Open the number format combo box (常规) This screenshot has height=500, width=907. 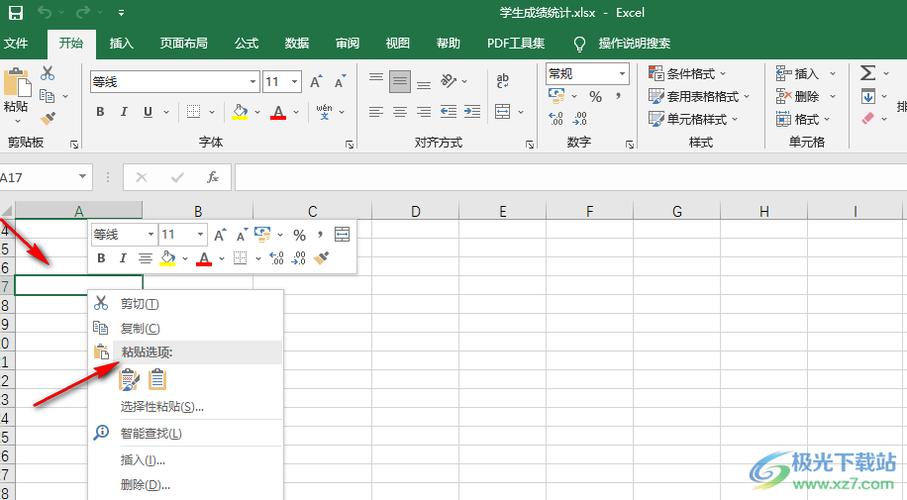click(587, 73)
